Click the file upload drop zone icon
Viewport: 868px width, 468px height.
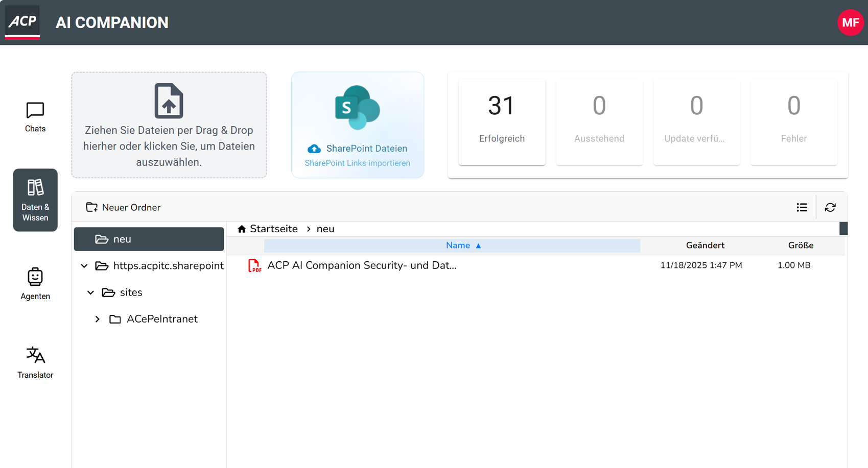pos(169,101)
